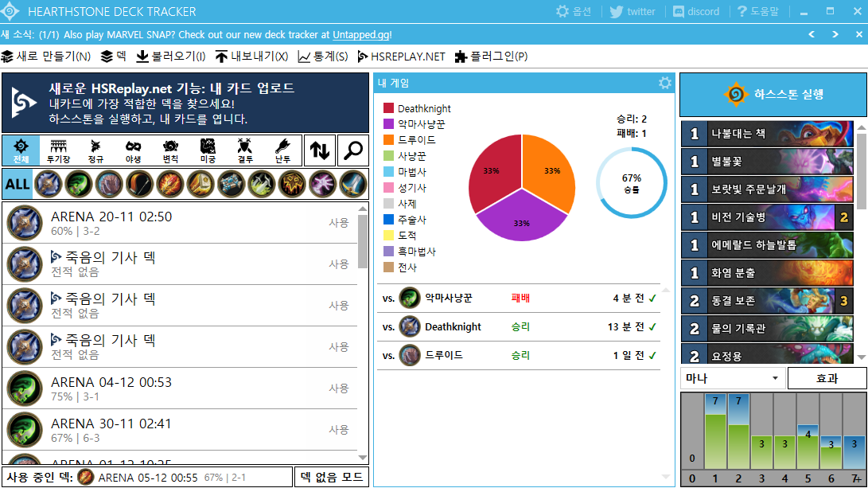Filter decks by Shaman class icon
Screen dimensions: 868x488
click(x=292, y=184)
